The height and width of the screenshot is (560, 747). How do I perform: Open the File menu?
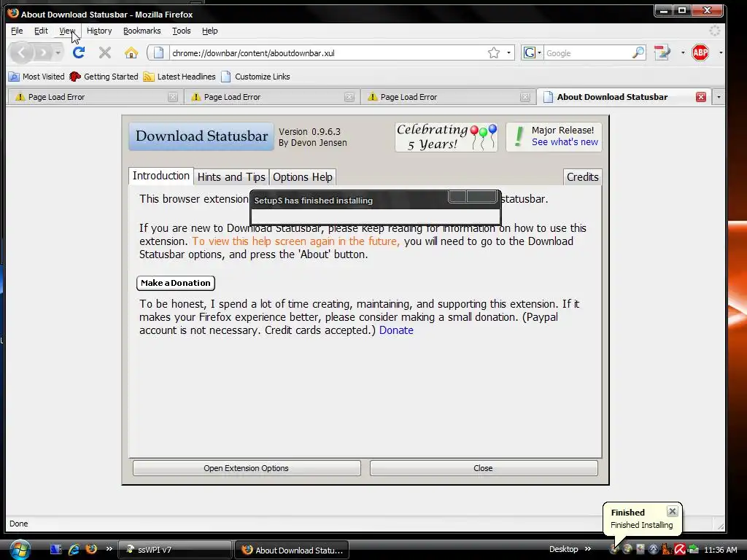pos(17,31)
